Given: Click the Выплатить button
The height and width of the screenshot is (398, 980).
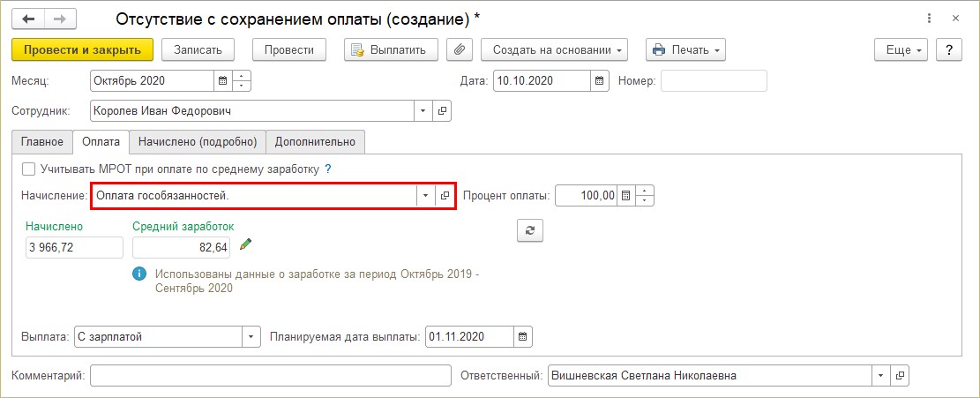Looking at the screenshot, I should 391,50.
